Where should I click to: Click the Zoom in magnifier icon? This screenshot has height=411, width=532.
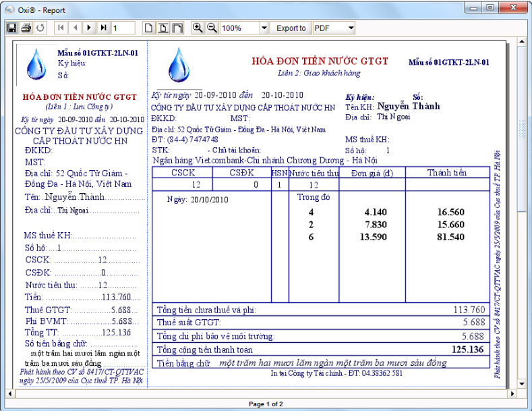tap(198, 28)
